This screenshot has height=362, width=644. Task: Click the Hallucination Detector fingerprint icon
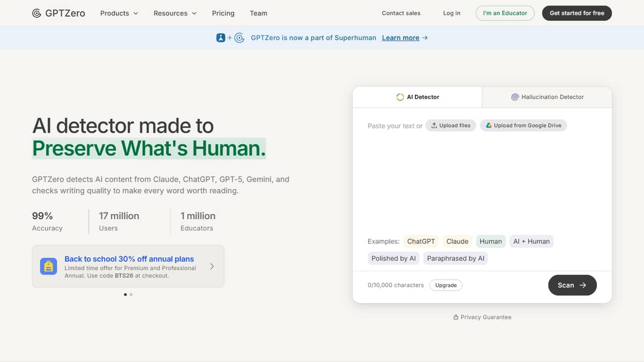[x=515, y=97]
